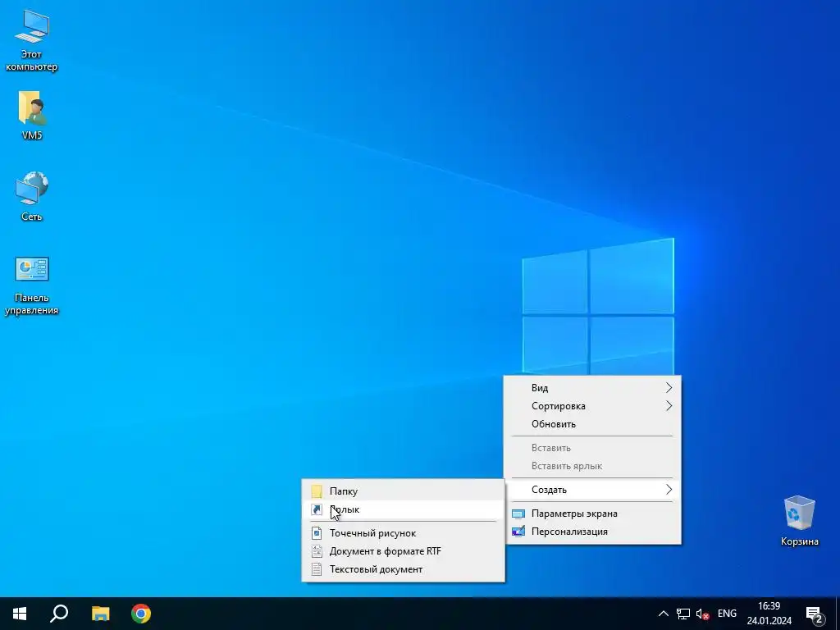The image size is (840, 630).
Task: Create a 'Точечный рисунок' bitmap file
Action: (403, 533)
